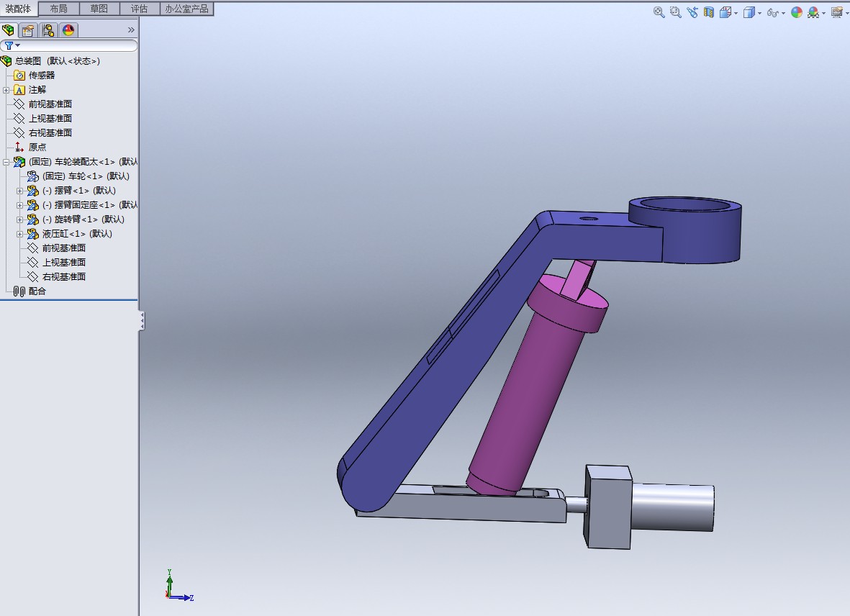
Task: Open the DisplayManager color-ball tab
Action: click(x=68, y=30)
